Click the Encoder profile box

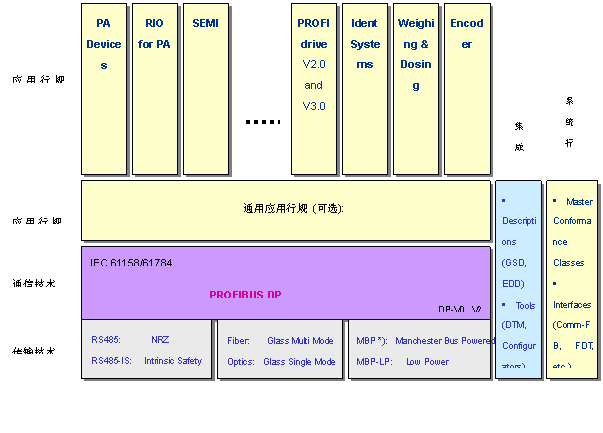467,89
